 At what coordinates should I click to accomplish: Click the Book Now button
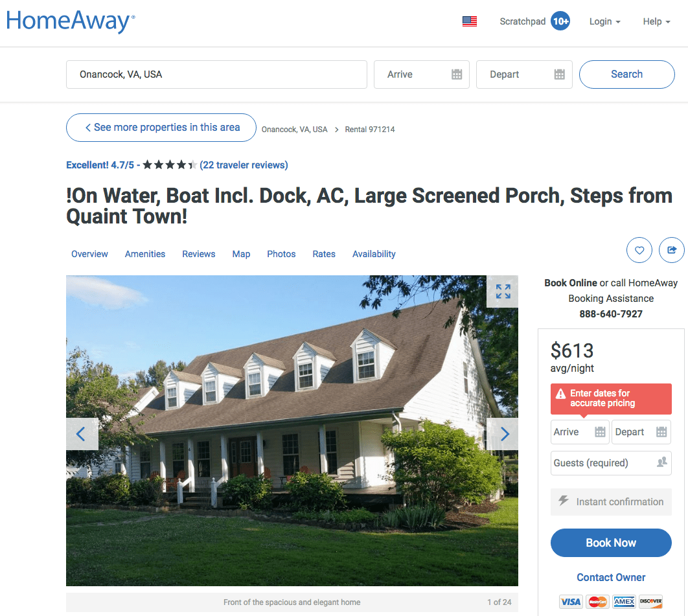coord(611,543)
